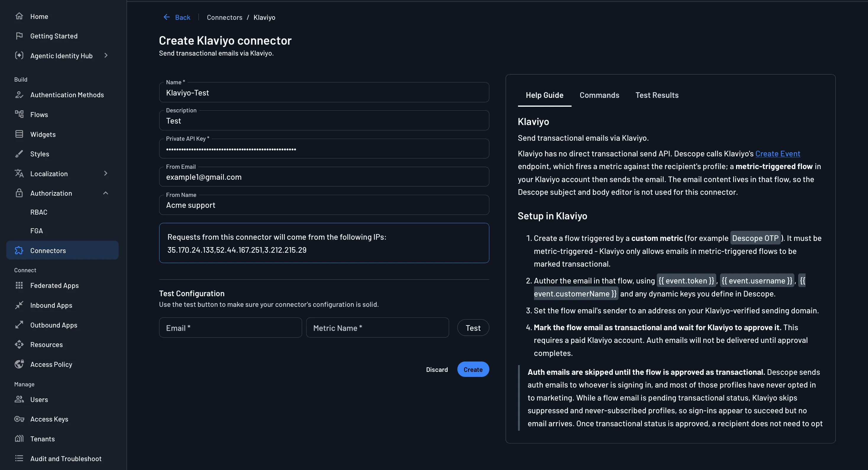
Task: Open the Create Event link
Action: [778, 153]
